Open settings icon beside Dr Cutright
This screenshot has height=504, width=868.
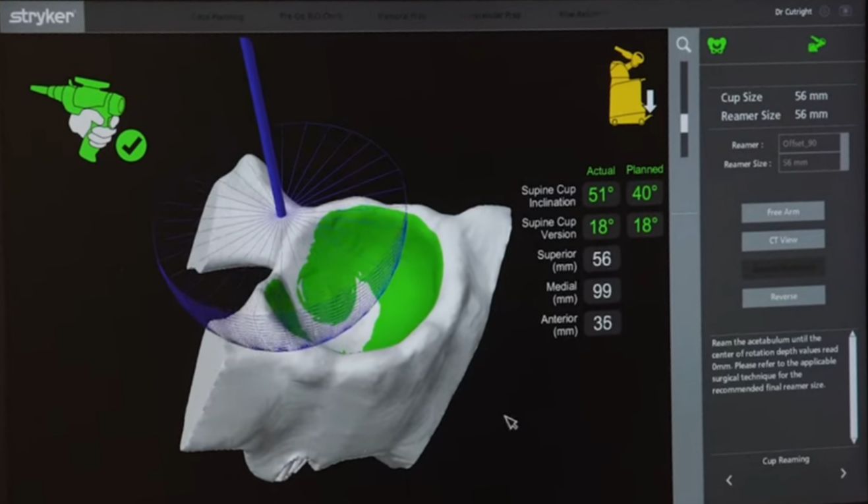[x=825, y=12]
